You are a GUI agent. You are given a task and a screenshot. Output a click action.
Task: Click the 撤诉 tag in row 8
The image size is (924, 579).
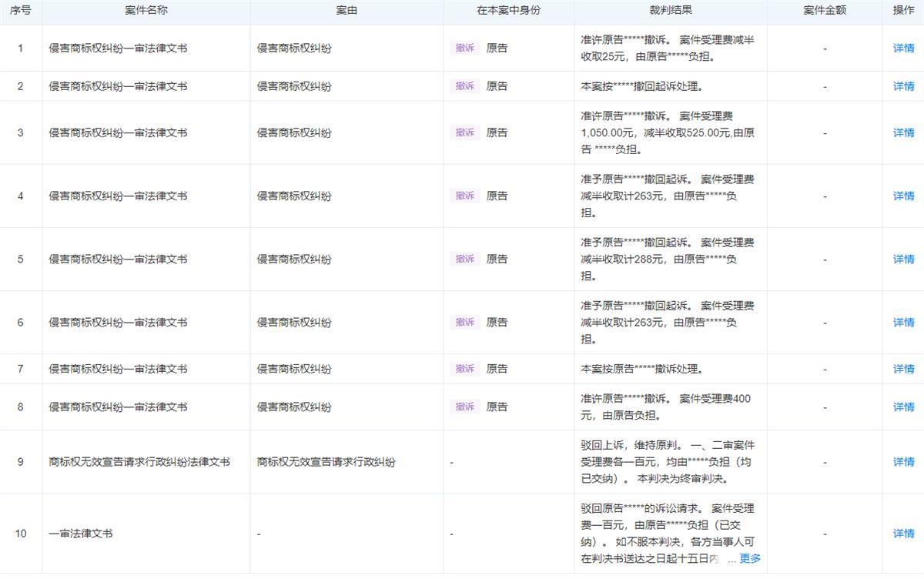464,407
